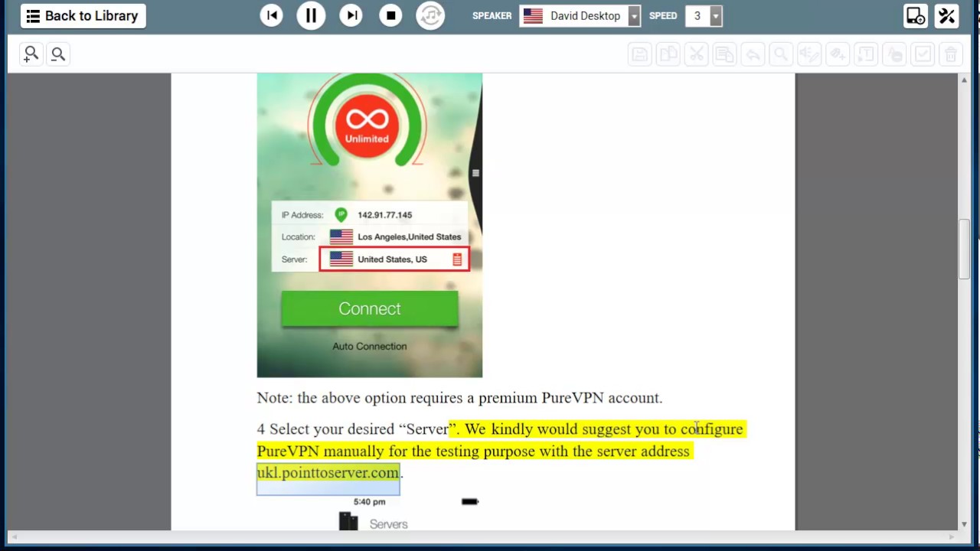Image resolution: width=980 pixels, height=551 pixels.
Task: Click the red Unlimited infinity badge
Action: (367, 125)
